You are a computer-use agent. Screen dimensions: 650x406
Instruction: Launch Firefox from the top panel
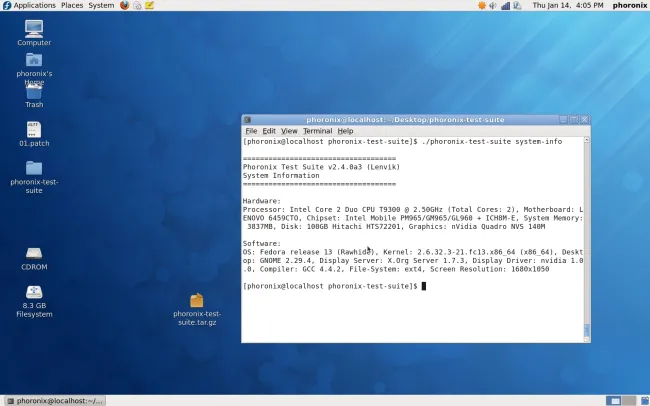click(124, 5)
